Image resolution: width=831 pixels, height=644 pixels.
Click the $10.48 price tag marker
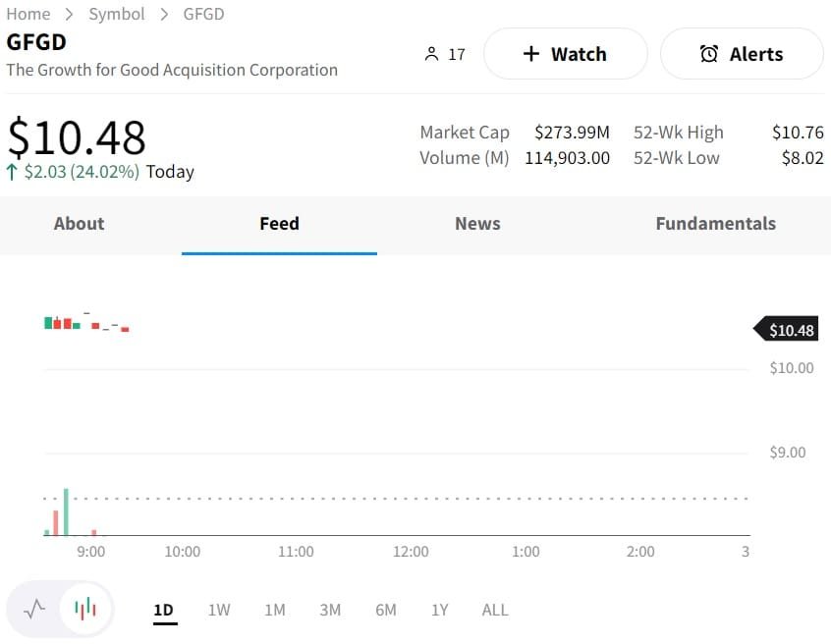point(786,330)
